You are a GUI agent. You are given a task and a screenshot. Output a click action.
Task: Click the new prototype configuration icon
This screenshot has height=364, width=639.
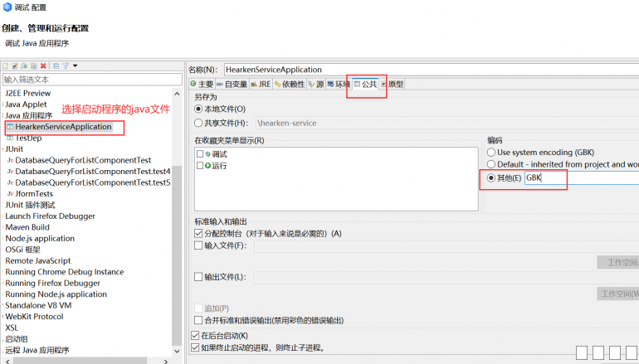point(14,66)
